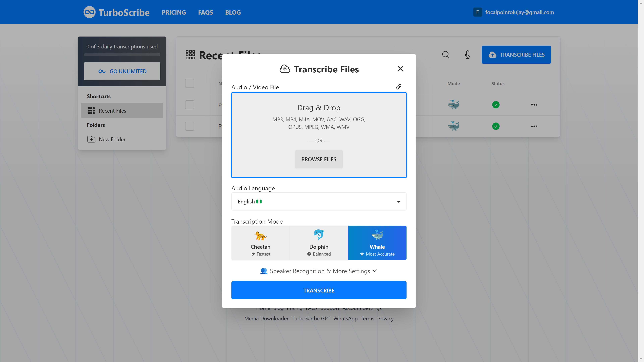Select Dolphin Balanced transcription mode
The width and height of the screenshot is (644, 362).
319,243
